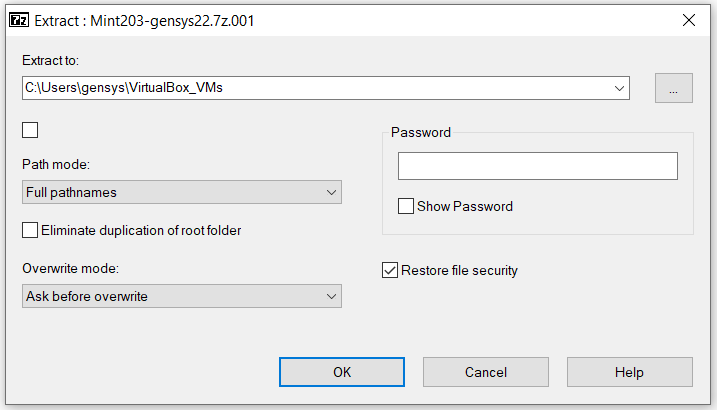Click the Extract dialog title bar text
The height and width of the screenshot is (410, 717).
pos(144,21)
